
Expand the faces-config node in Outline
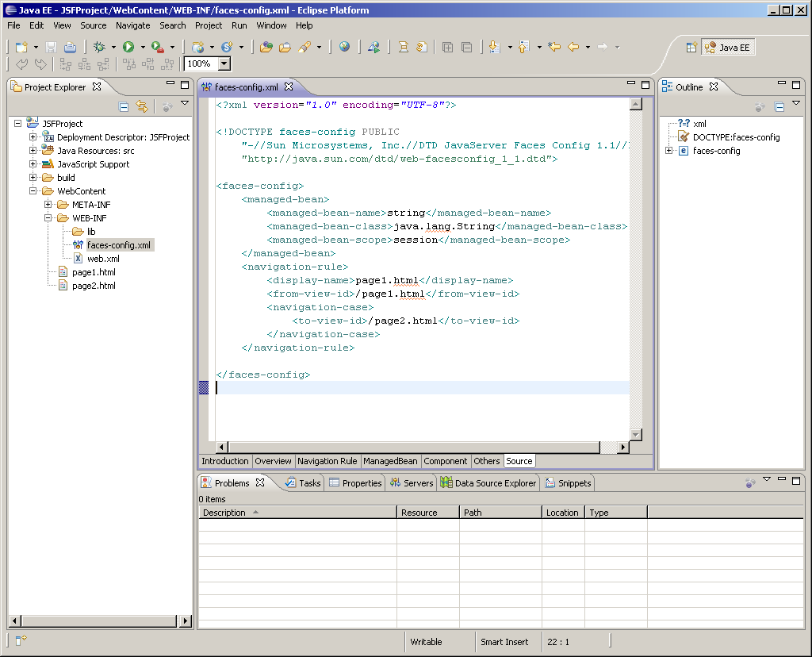pyautogui.click(x=669, y=151)
